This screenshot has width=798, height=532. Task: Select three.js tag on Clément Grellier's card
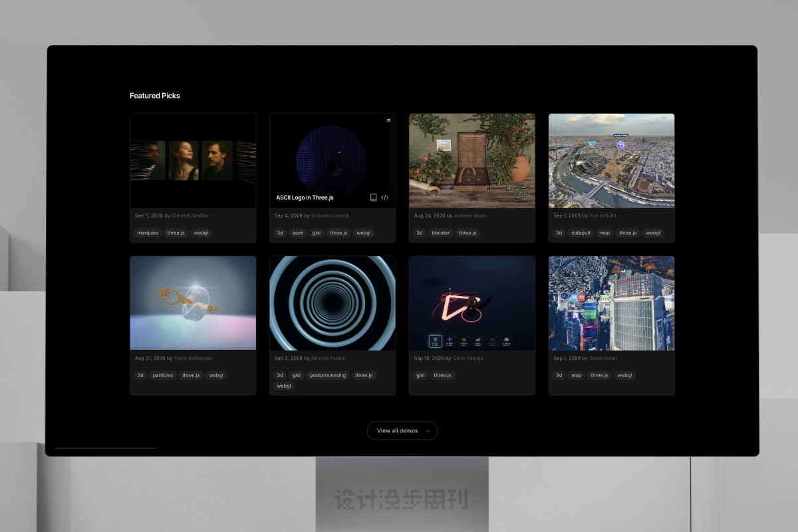point(176,233)
